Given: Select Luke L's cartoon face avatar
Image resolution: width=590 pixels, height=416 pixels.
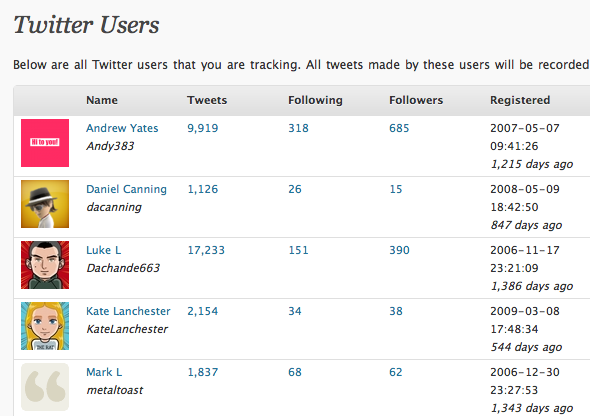Looking at the screenshot, I should point(45,265).
